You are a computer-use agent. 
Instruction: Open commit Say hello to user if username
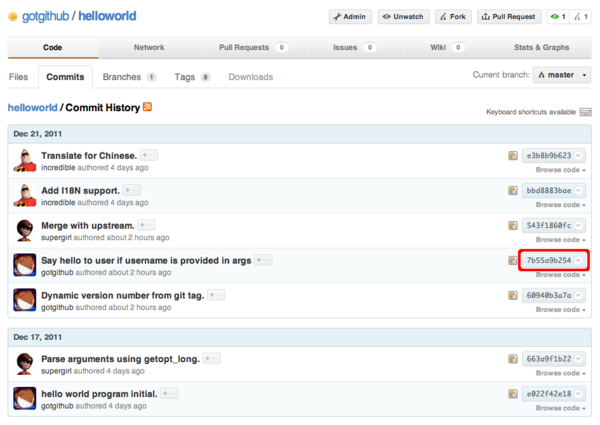146,261
